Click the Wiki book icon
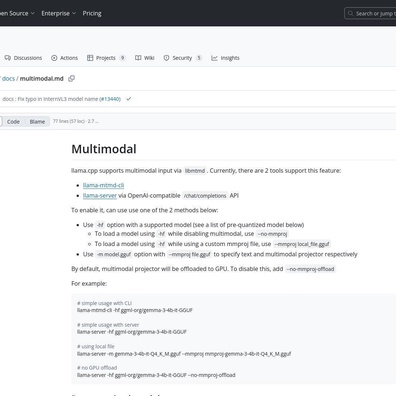This screenshot has width=396, height=396. (138, 58)
